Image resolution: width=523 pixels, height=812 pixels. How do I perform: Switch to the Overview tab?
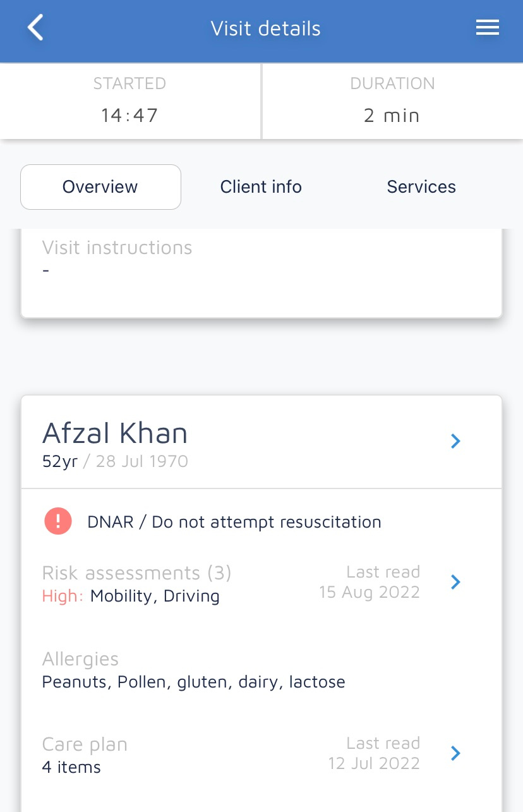pos(100,187)
